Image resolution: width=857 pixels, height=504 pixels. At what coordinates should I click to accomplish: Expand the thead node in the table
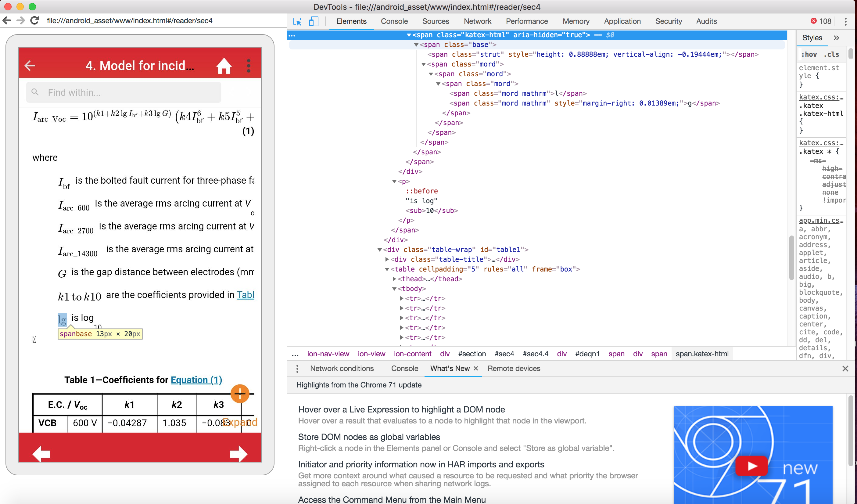(394, 279)
